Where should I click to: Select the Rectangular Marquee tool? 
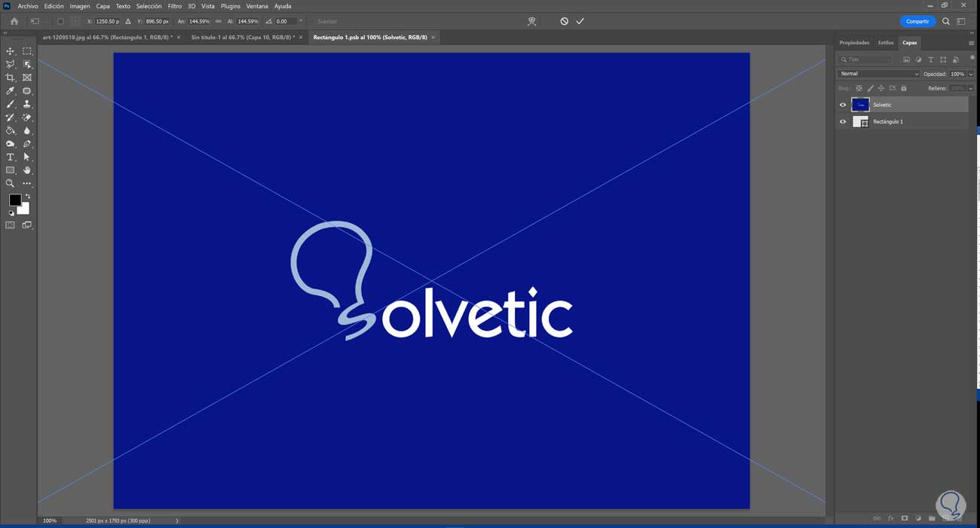point(27,51)
